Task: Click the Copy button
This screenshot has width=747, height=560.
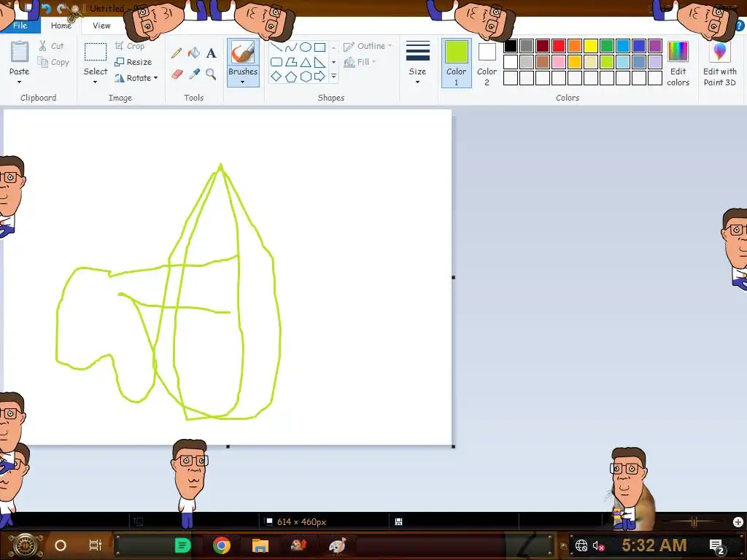Action: [53, 63]
